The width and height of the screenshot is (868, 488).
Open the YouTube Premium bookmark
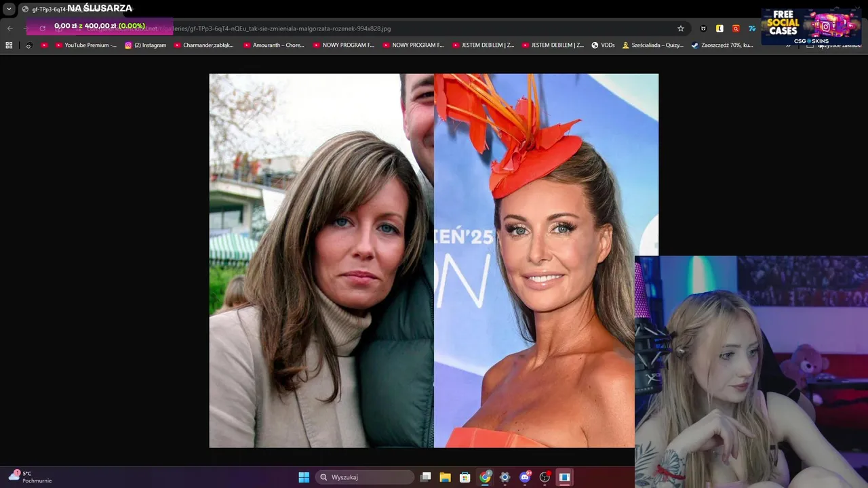pos(85,45)
